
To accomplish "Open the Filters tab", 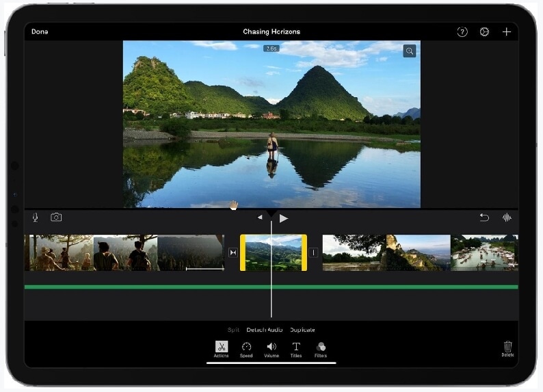I will [321, 350].
